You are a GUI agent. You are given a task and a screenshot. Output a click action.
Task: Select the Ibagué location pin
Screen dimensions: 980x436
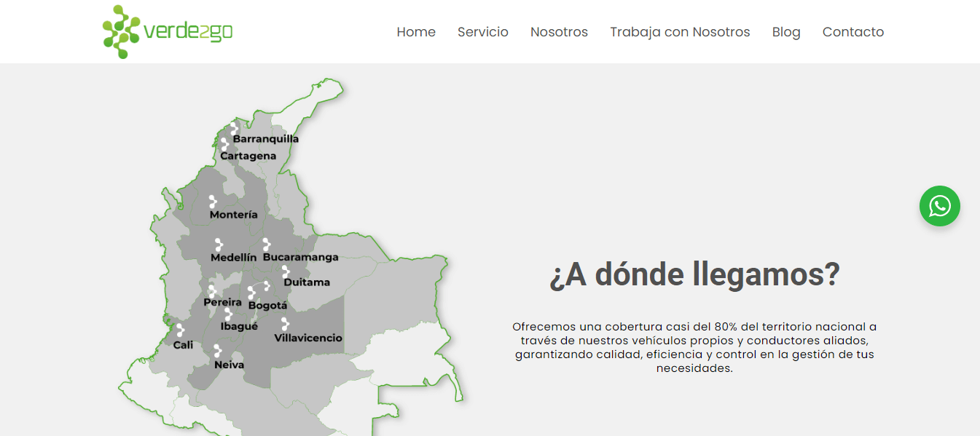pos(228,314)
